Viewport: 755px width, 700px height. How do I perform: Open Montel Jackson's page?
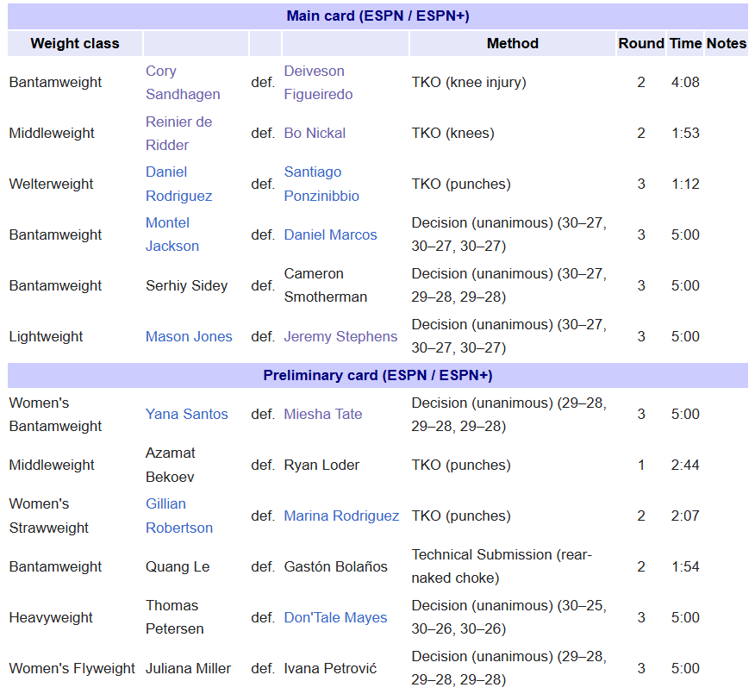(167, 223)
